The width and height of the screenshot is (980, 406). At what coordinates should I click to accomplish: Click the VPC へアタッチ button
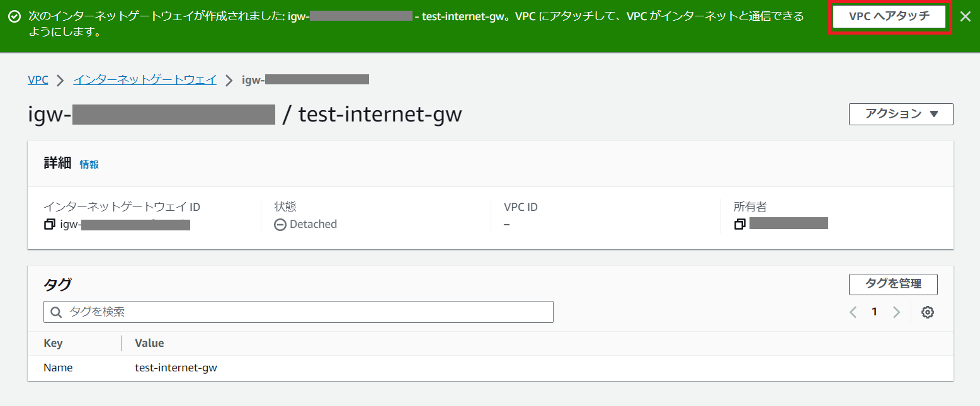[x=889, y=16]
